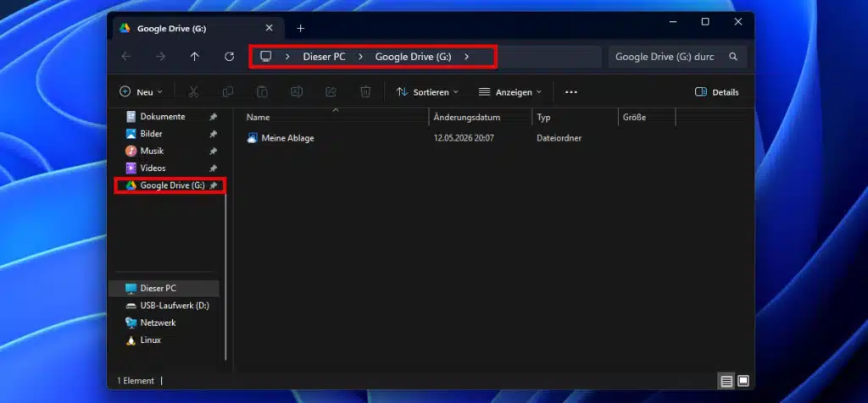Click the search magnifier icon
The image size is (868, 403).
(733, 57)
